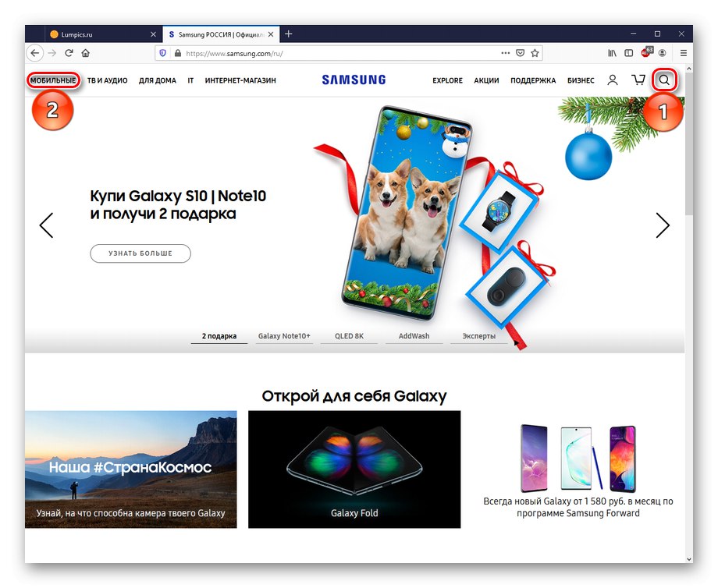The height and width of the screenshot is (588, 718).
Task: Click the Samsung logo link
Action: click(x=354, y=80)
